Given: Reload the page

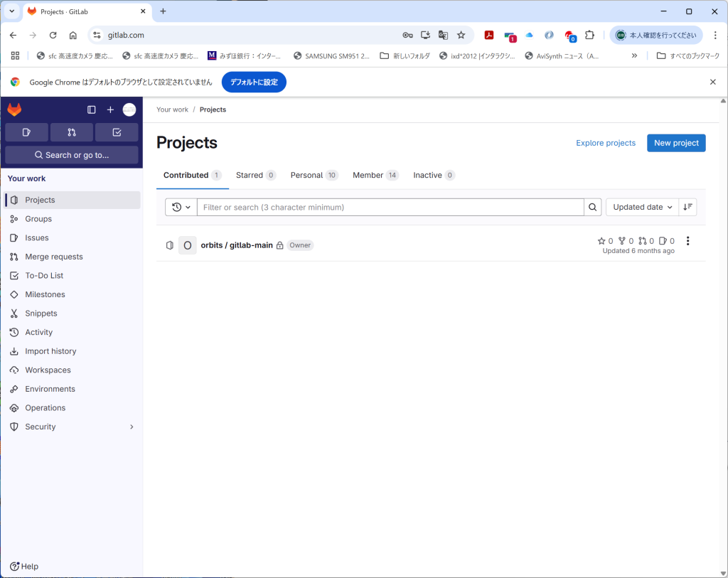Looking at the screenshot, I should pos(53,36).
